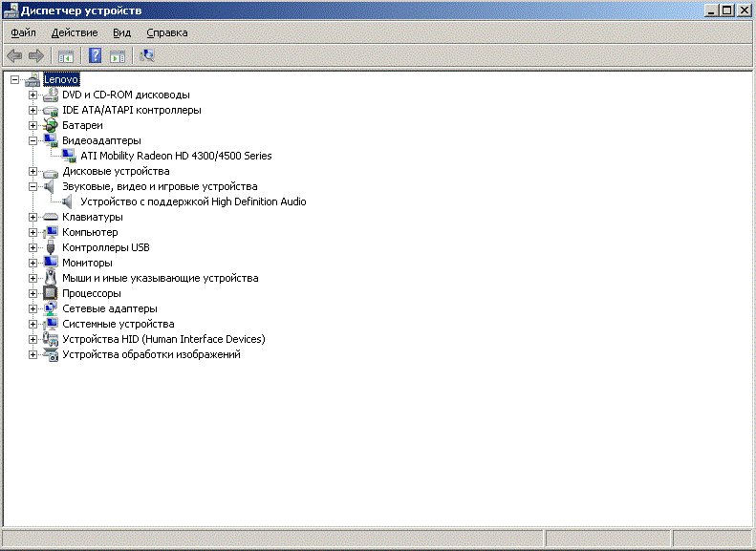Viewport: 756px width, 551px height.
Task: Expand Устройства обработки изображений node
Action: tap(32, 354)
